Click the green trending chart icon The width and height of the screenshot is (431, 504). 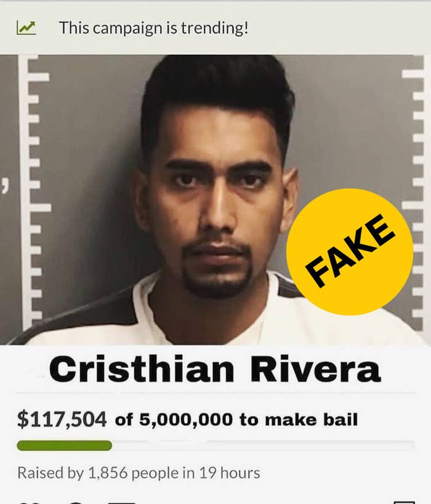click(26, 28)
